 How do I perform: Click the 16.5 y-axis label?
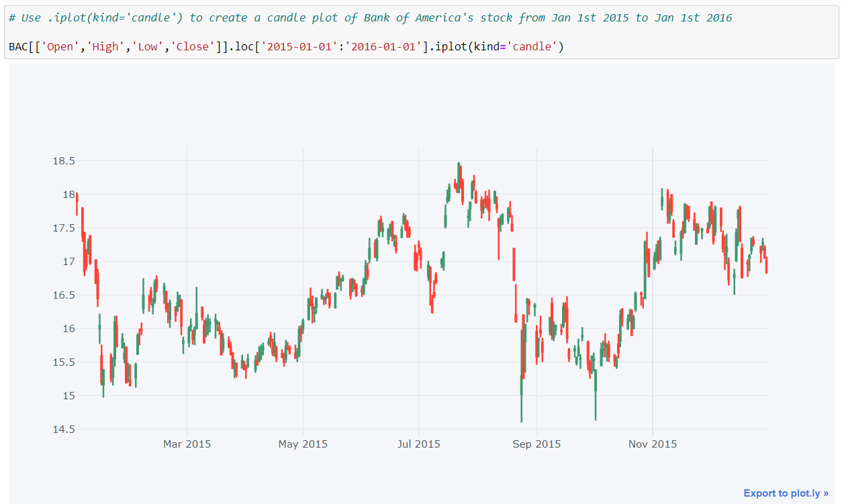(64, 295)
